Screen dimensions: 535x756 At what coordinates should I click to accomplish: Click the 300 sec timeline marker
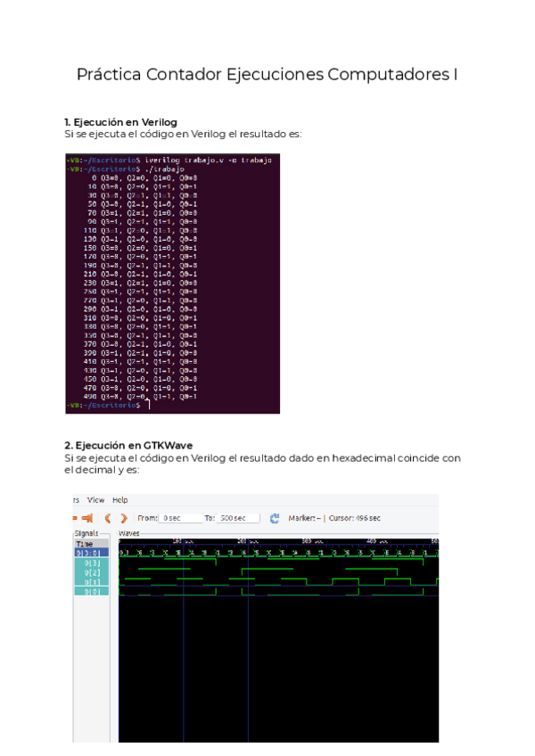[x=312, y=541]
